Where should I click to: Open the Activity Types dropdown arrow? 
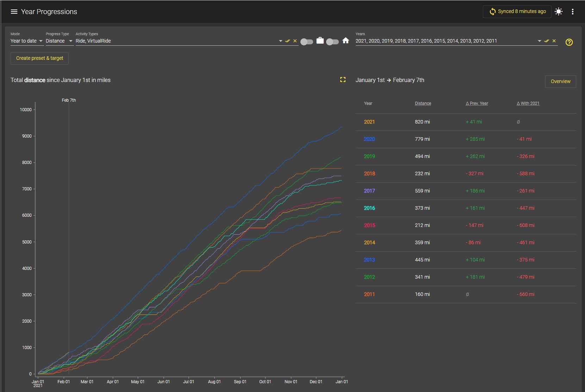click(281, 41)
